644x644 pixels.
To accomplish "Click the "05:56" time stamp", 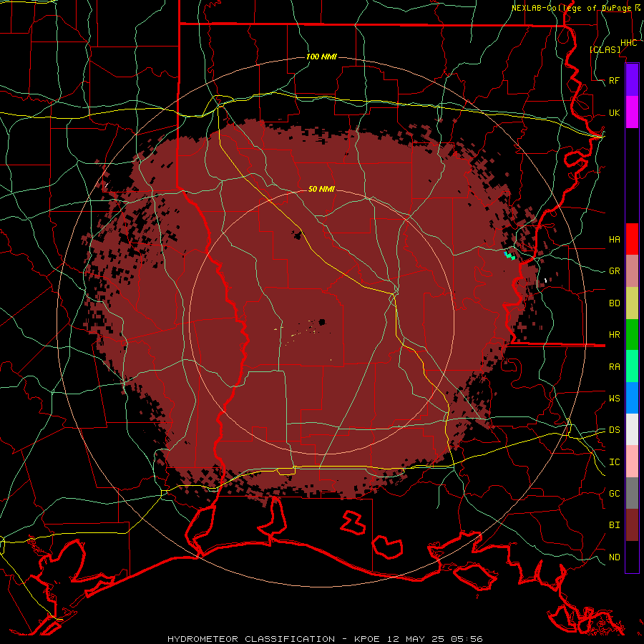I will (467, 639).
